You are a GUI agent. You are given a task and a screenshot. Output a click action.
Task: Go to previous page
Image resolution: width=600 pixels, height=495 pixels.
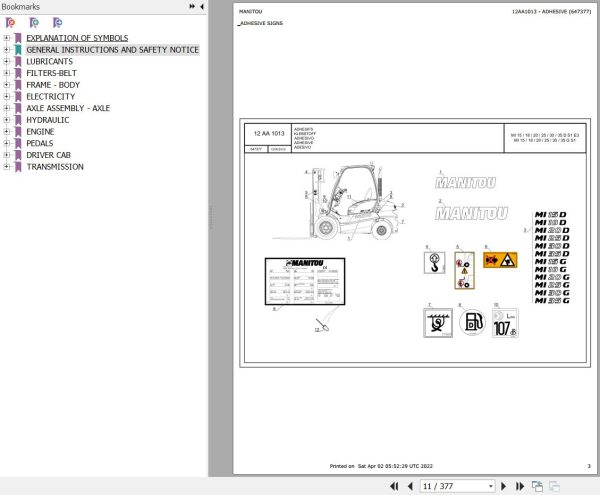(410, 486)
